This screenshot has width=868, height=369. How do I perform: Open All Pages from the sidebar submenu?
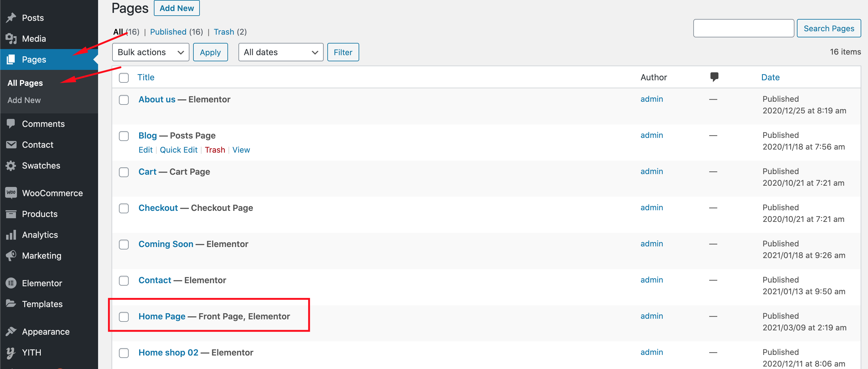[25, 83]
